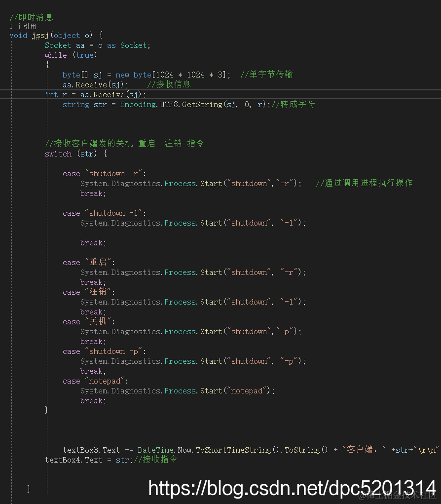Click the comment "//转成字符"
Viewport: 441px width, 504px height.
(293, 104)
